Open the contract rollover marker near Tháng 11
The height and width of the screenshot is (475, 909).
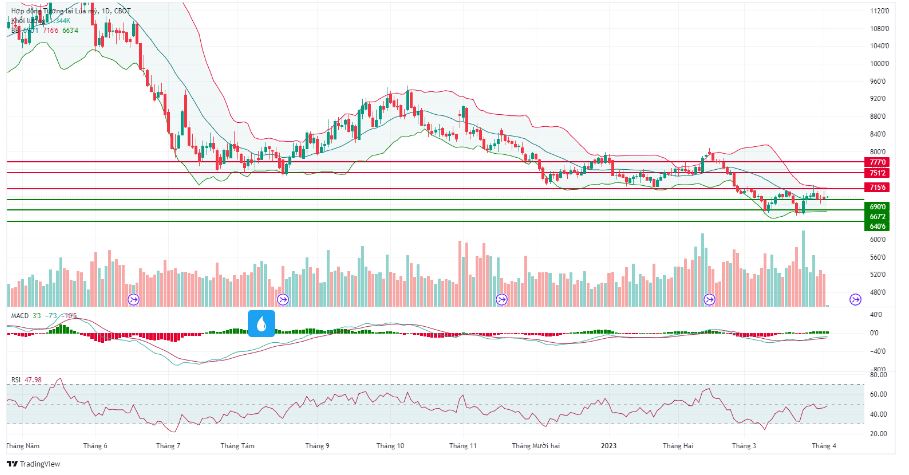coord(501,300)
